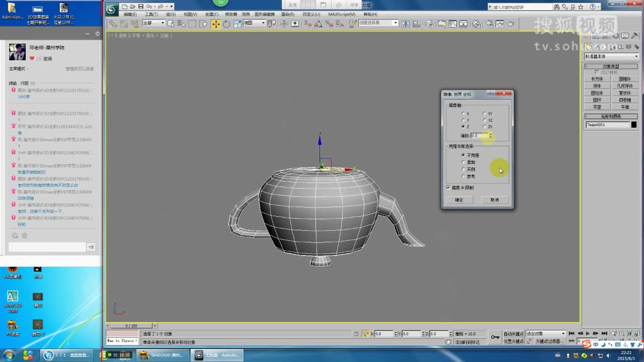Click the 偏移 offset value field in the Mirror dialog
Viewport: 644px width, 362px height.
point(479,135)
